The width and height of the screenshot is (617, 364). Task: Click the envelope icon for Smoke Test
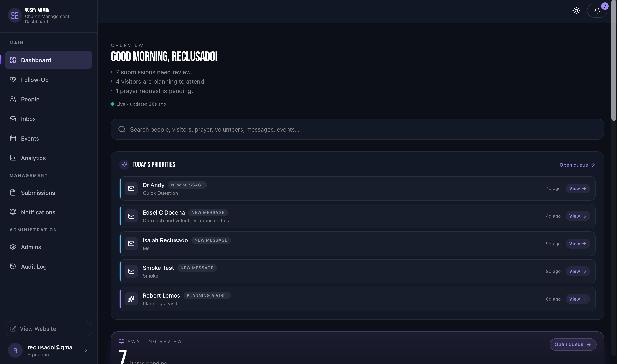(x=131, y=271)
